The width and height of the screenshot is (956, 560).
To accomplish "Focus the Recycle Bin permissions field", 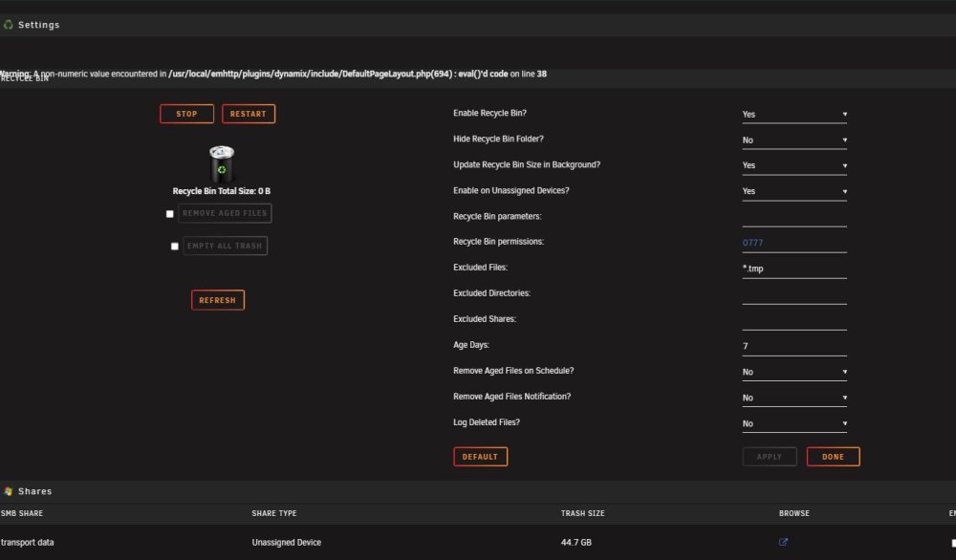I will [x=794, y=243].
